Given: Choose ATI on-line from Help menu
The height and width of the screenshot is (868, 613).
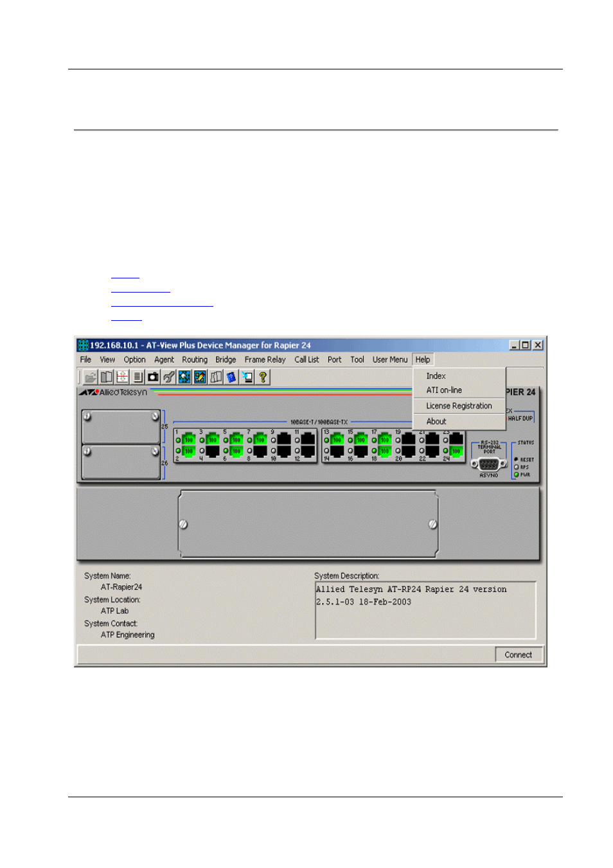Looking at the screenshot, I should [459, 390].
